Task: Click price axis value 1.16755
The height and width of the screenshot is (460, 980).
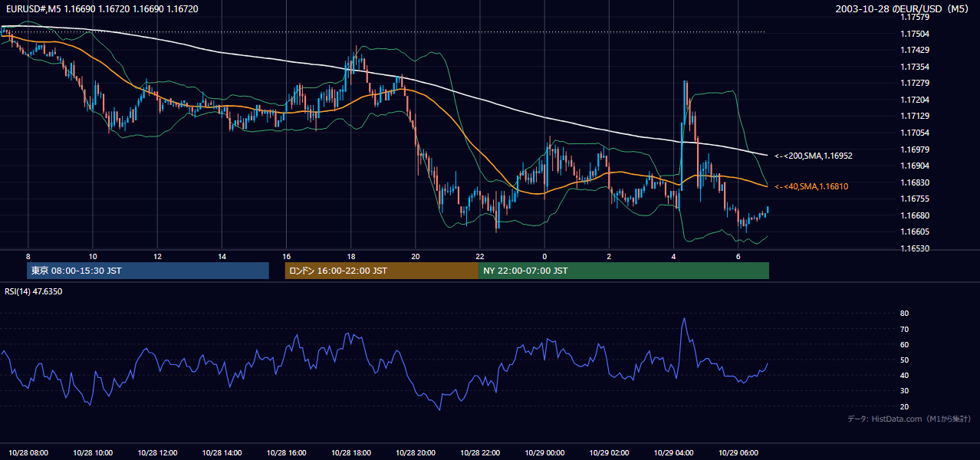Action: (x=915, y=199)
